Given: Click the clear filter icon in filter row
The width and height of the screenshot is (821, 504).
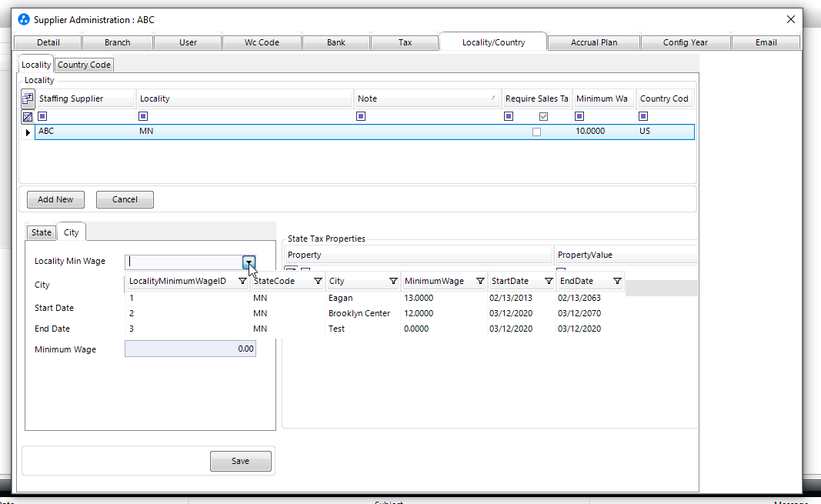Looking at the screenshot, I should (28, 117).
